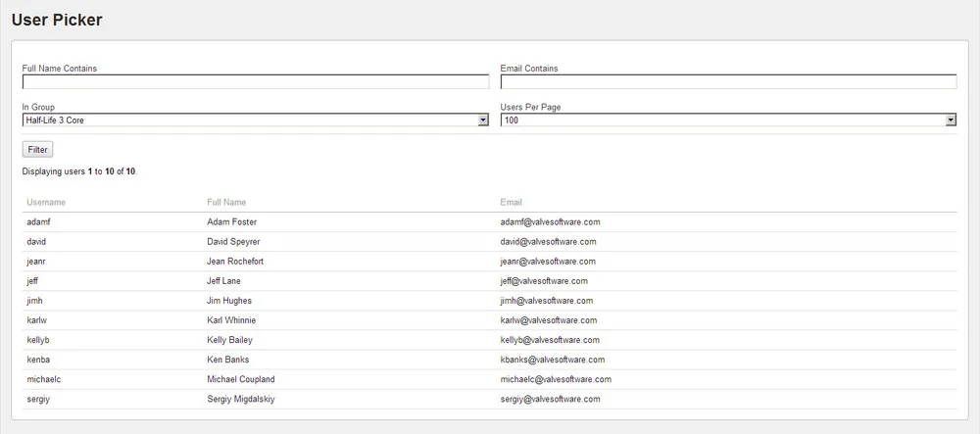The width and height of the screenshot is (980, 434).
Task: Pick user sergiy from the list
Action: tap(39, 399)
